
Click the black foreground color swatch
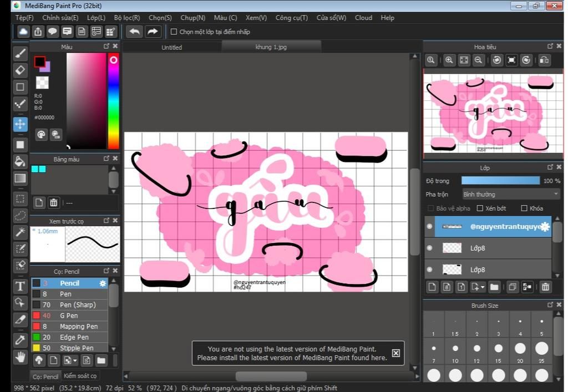coord(39,62)
